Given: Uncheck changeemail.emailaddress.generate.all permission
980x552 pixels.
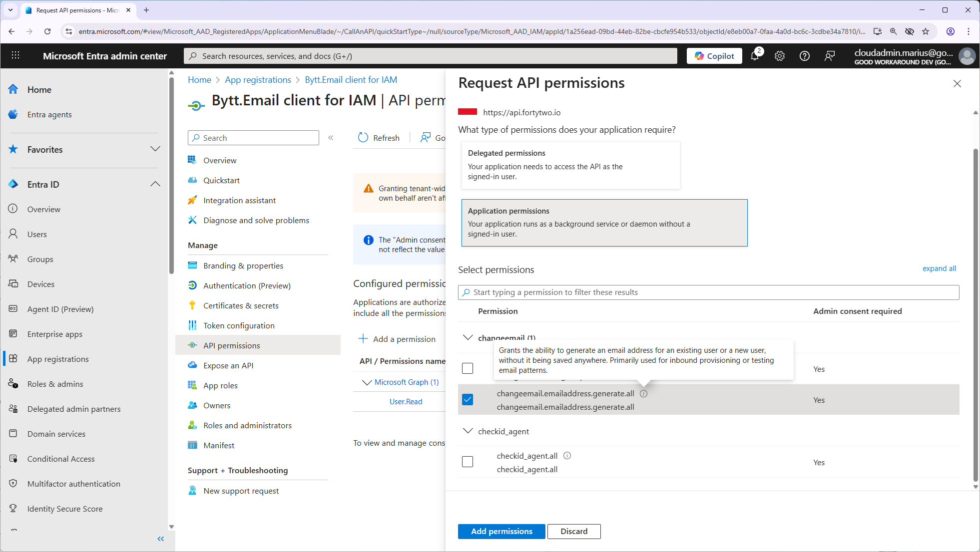Looking at the screenshot, I should coord(468,400).
